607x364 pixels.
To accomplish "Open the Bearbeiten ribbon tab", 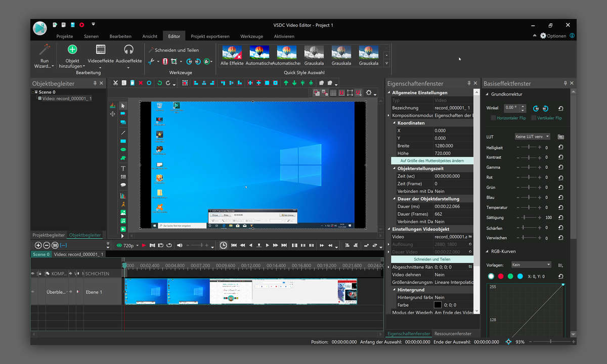I will [120, 36].
